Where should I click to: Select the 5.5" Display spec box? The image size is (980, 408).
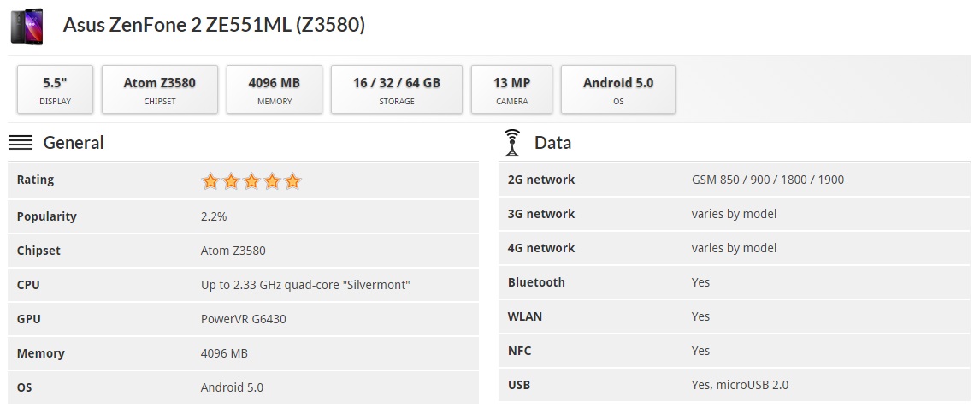tap(55, 90)
